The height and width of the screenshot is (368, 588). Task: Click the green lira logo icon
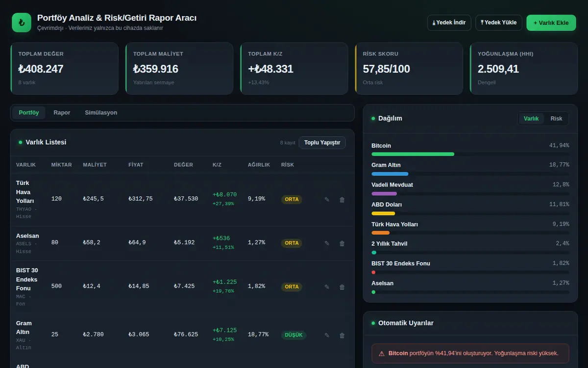(22, 23)
